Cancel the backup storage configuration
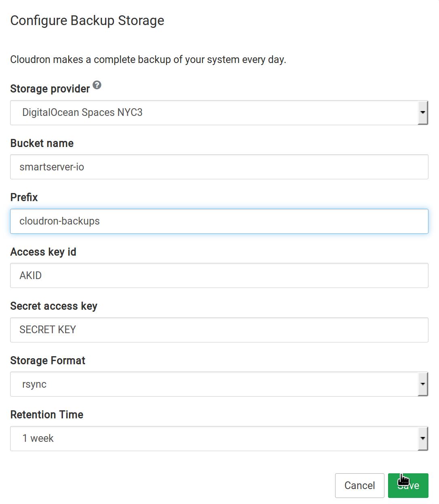 coord(359,485)
